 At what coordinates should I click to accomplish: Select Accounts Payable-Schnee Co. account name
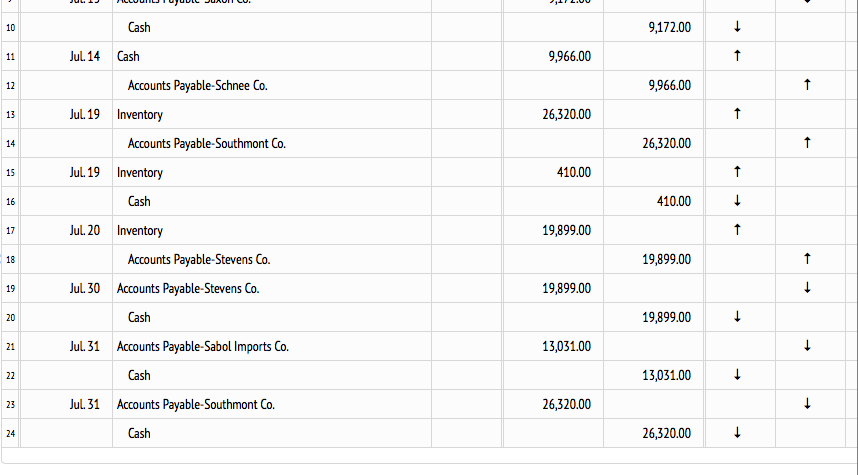tap(198, 85)
